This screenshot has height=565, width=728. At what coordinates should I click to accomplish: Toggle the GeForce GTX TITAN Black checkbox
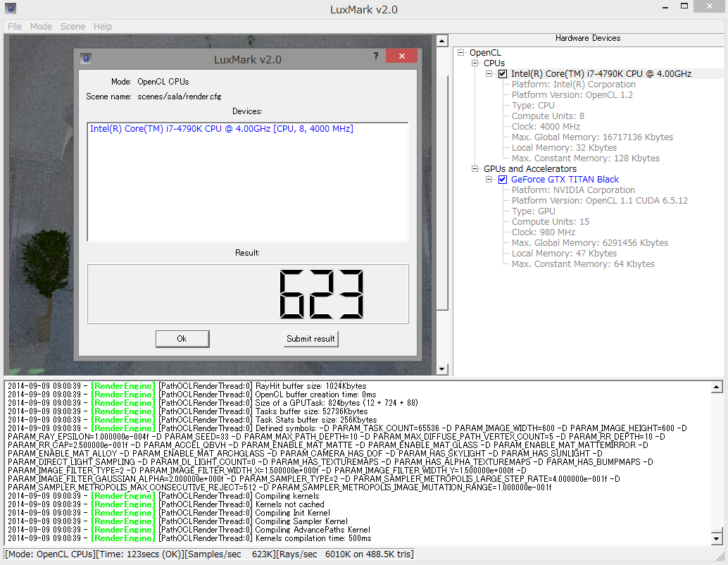coord(503,180)
